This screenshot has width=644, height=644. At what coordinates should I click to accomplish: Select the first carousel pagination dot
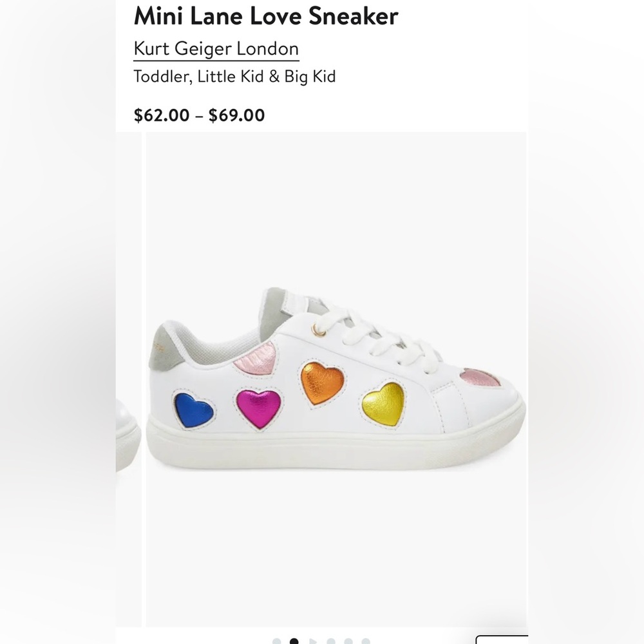tap(276, 641)
